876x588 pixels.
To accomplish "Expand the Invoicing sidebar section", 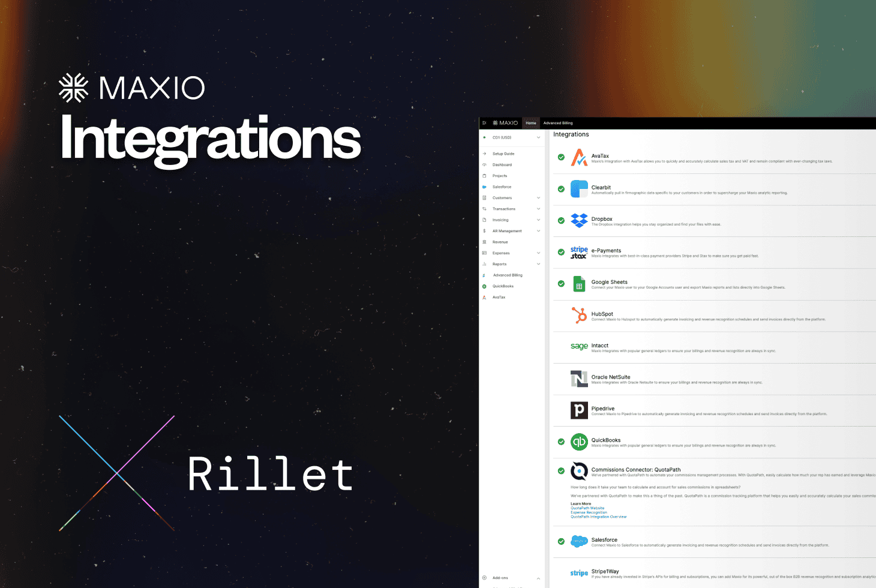I will tap(538, 220).
